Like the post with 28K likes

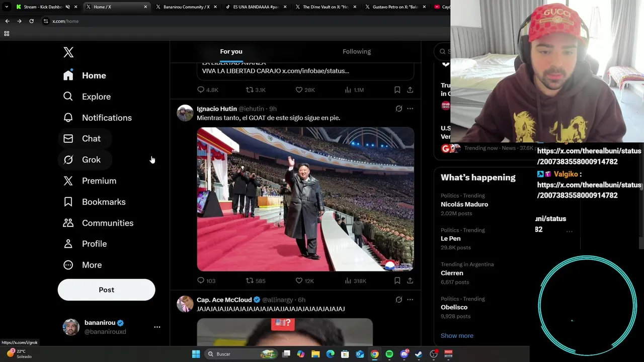pyautogui.click(x=305, y=89)
